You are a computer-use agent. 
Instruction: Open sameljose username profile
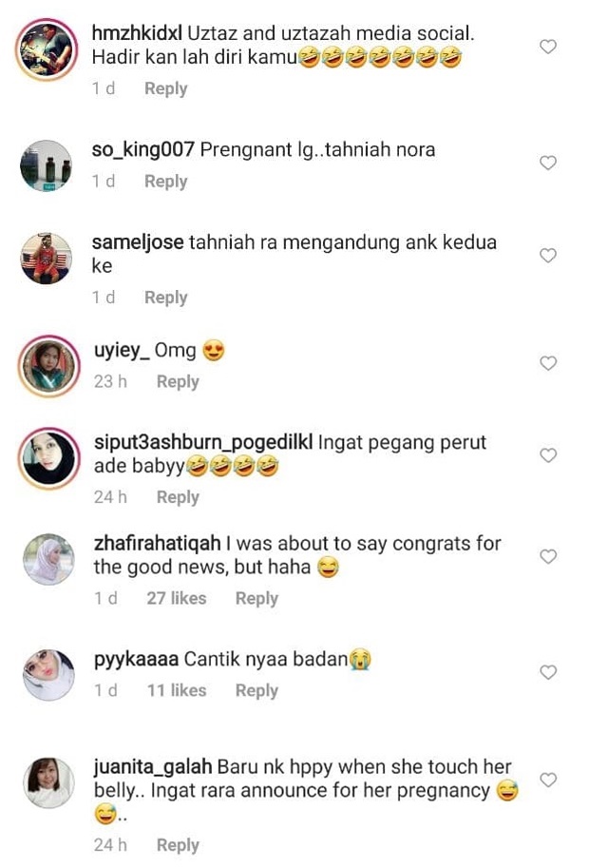(x=138, y=242)
